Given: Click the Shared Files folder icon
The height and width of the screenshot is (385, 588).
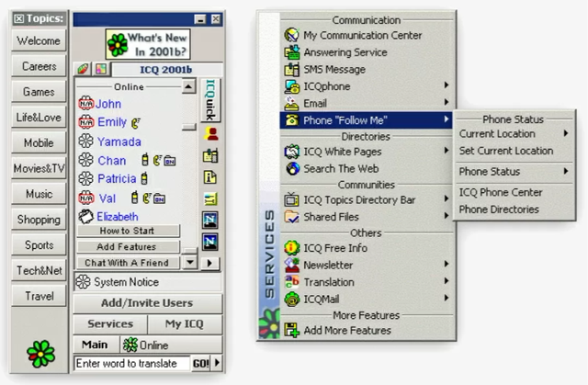Looking at the screenshot, I should tap(292, 217).
